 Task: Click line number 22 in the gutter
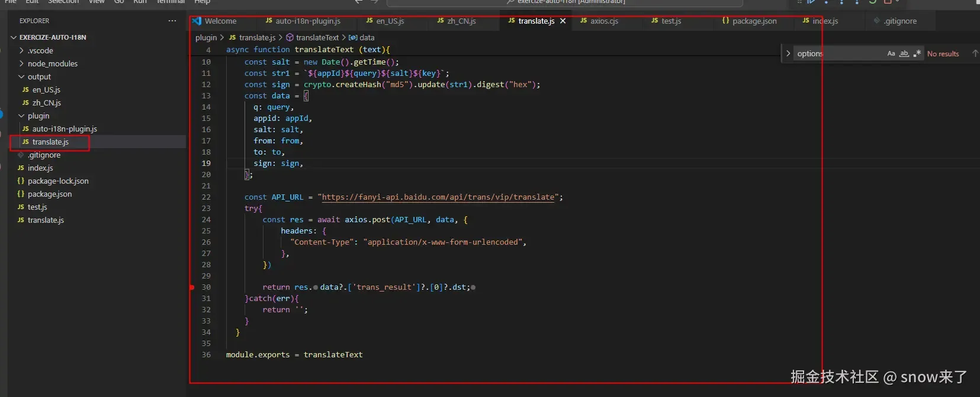[206, 197]
